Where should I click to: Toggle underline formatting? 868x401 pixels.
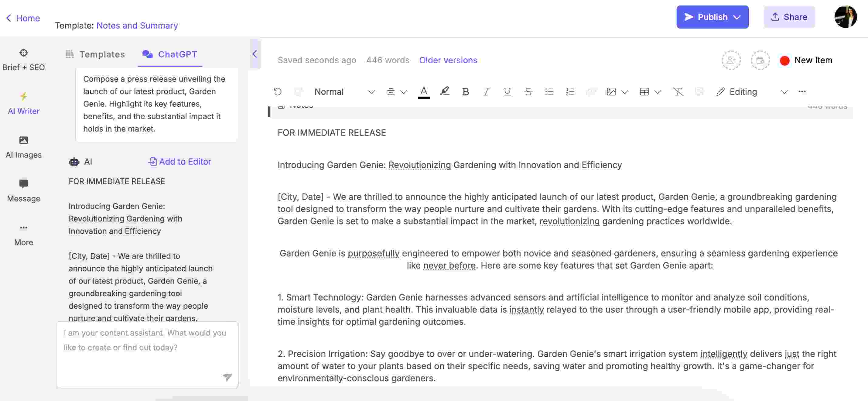(x=507, y=92)
